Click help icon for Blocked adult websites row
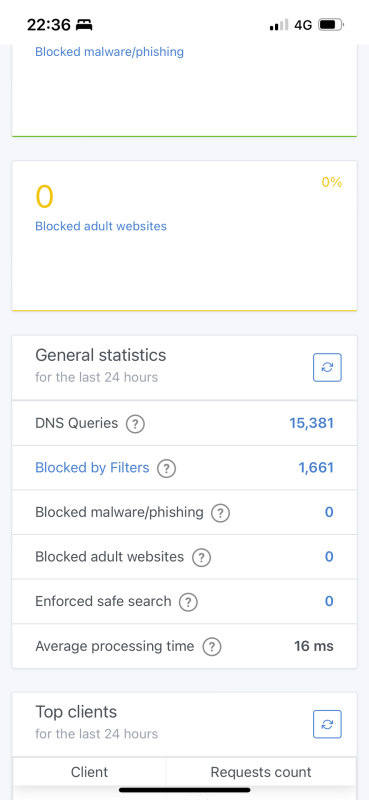The height and width of the screenshot is (800, 369). tap(201, 557)
